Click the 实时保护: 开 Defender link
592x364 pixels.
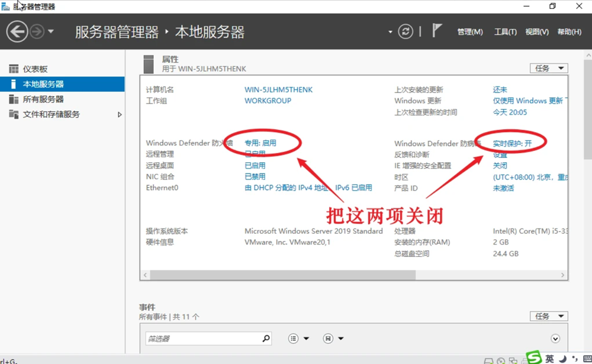[512, 143]
